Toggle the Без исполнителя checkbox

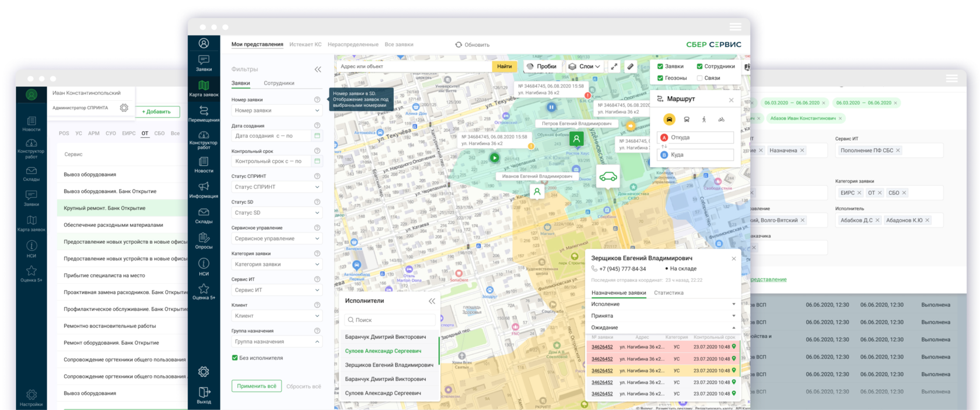[235, 358]
